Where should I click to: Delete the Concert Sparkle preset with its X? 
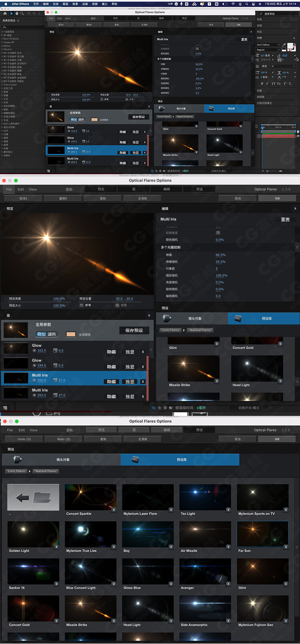click(114, 510)
